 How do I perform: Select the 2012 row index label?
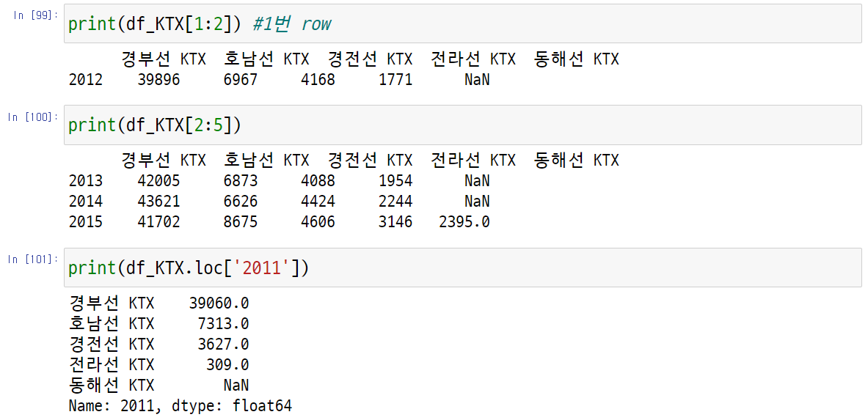point(86,80)
